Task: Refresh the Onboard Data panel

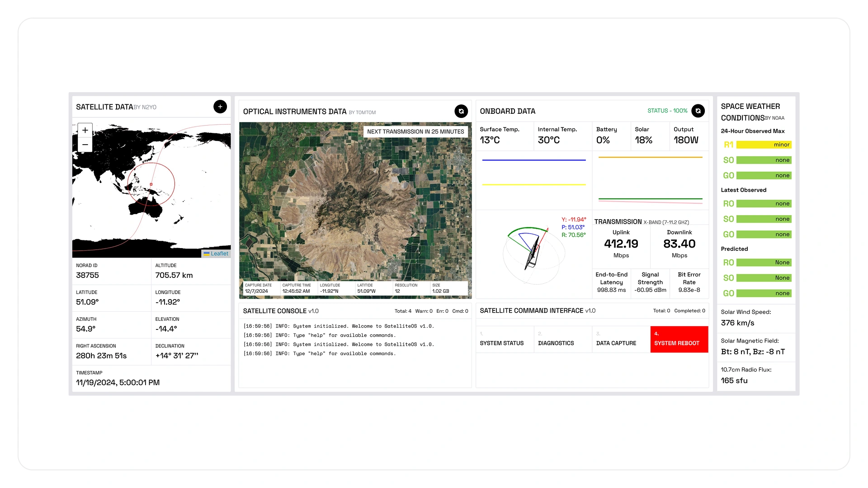Action: [698, 111]
